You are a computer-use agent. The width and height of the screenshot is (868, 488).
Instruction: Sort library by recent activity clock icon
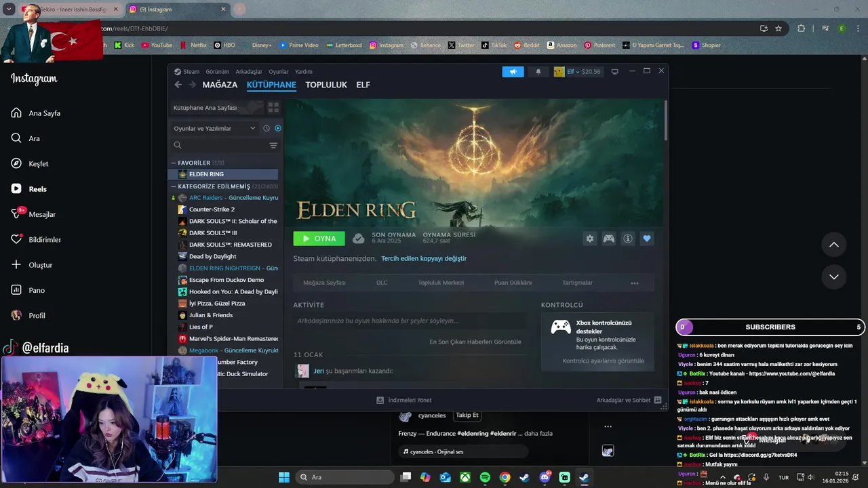point(267,128)
